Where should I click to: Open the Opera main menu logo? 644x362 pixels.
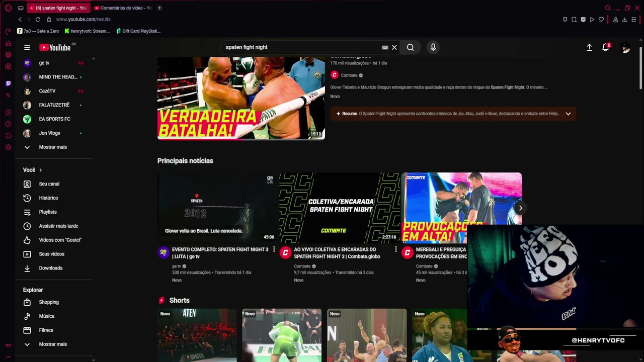8,8
